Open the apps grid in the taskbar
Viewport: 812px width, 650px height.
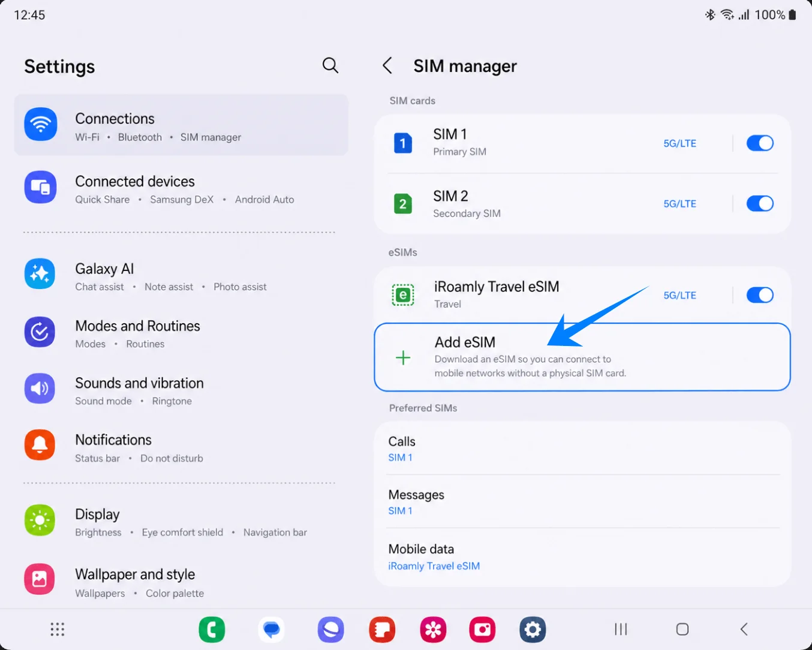tap(58, 629)
